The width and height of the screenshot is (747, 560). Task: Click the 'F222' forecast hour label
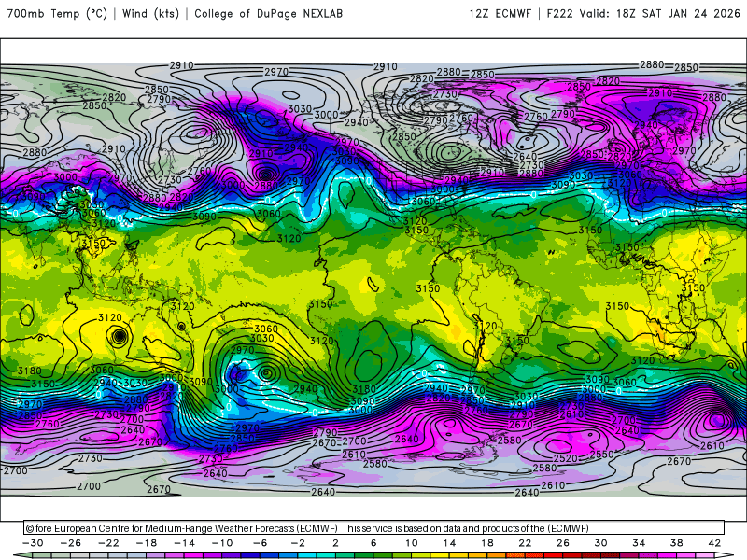tap(559, 13)
